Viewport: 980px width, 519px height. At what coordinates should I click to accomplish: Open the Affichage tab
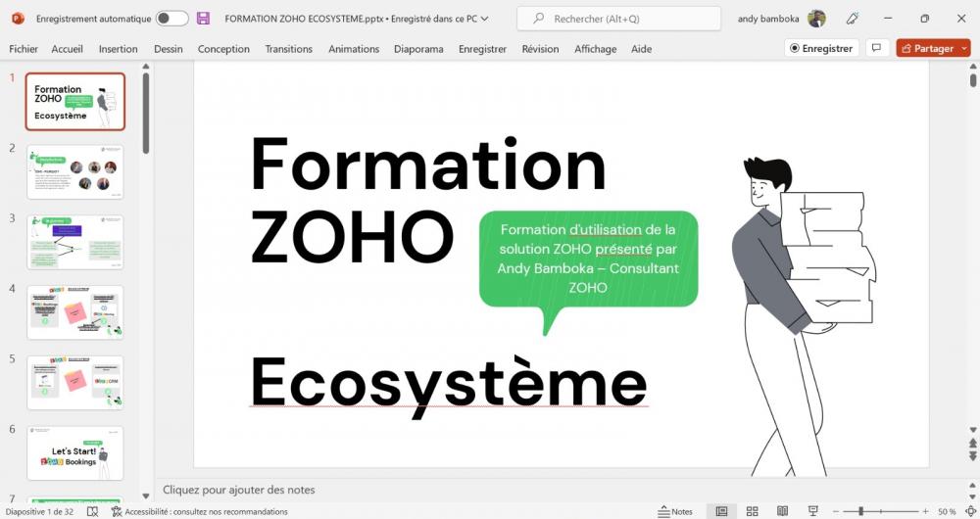[596, 49]
